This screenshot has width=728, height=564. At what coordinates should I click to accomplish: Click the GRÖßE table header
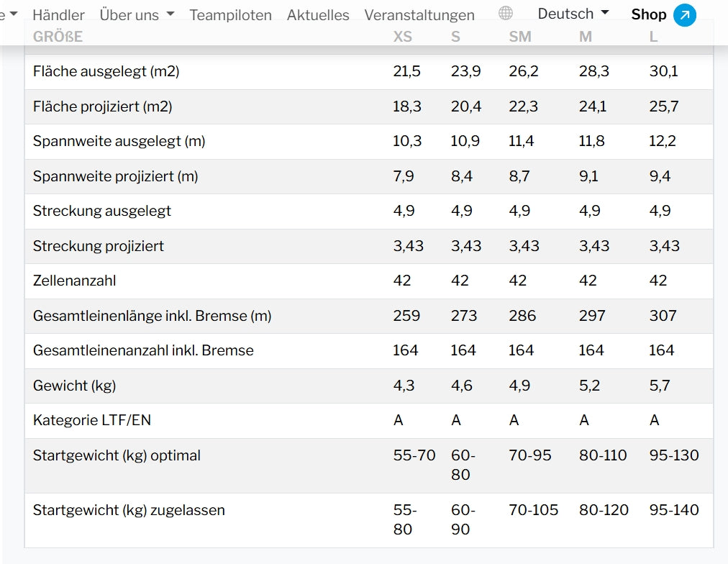click(58, 37)
